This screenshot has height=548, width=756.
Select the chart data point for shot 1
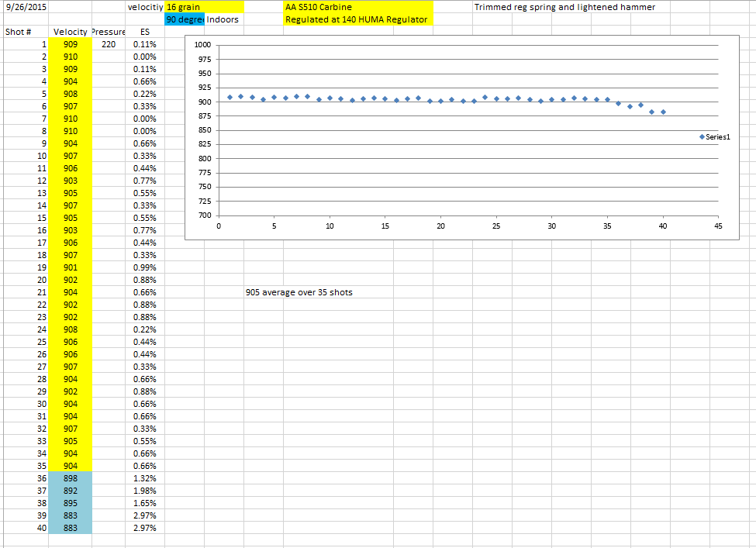[230, 98]
